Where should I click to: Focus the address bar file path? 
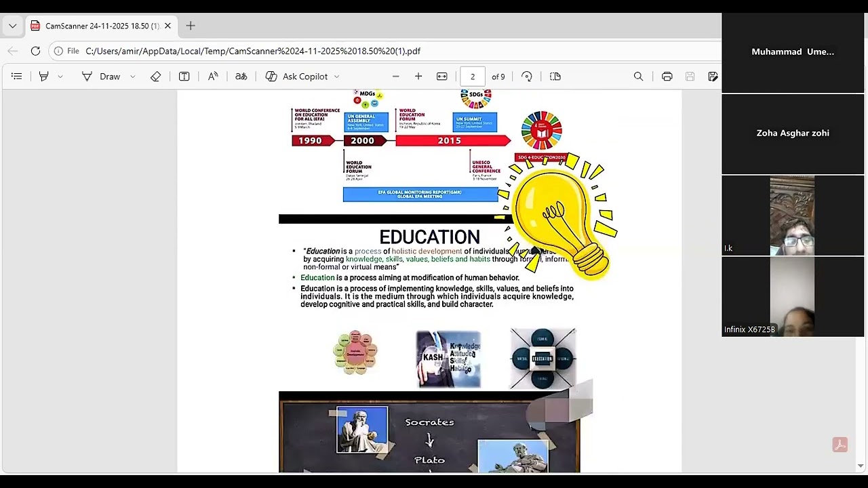point(253,51)
